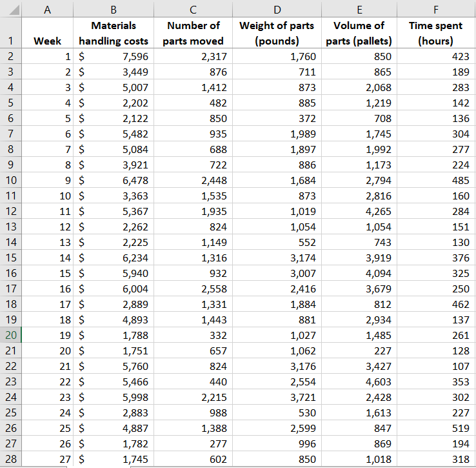The width and height of the screenshot is (476, 468).
Task: Select column F header
Action: click(x=436, y=10)
